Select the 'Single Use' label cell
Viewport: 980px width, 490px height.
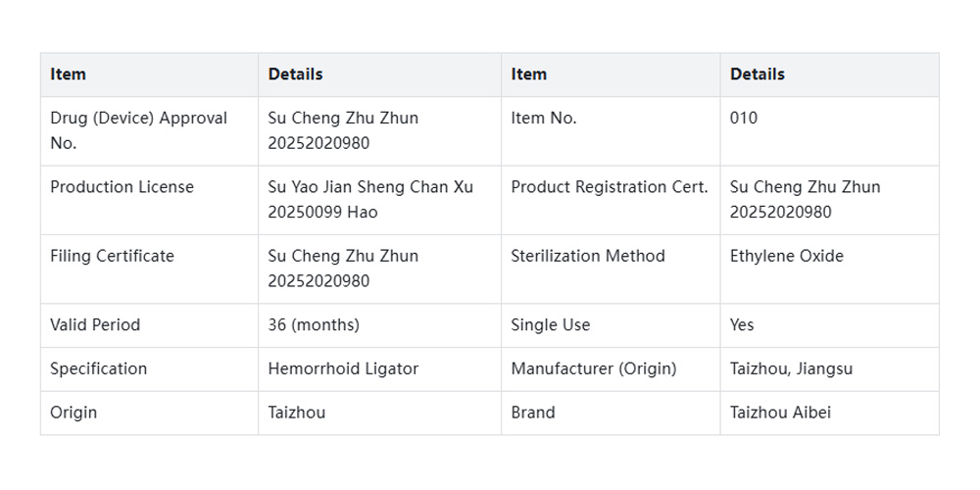[551, 324]
